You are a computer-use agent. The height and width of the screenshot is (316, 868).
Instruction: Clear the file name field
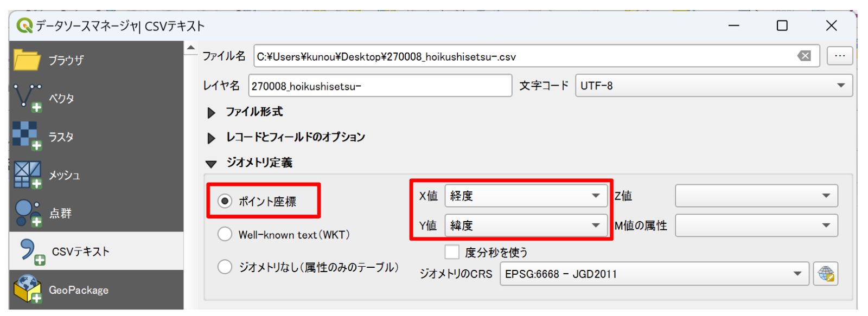[x=804, y=56]
